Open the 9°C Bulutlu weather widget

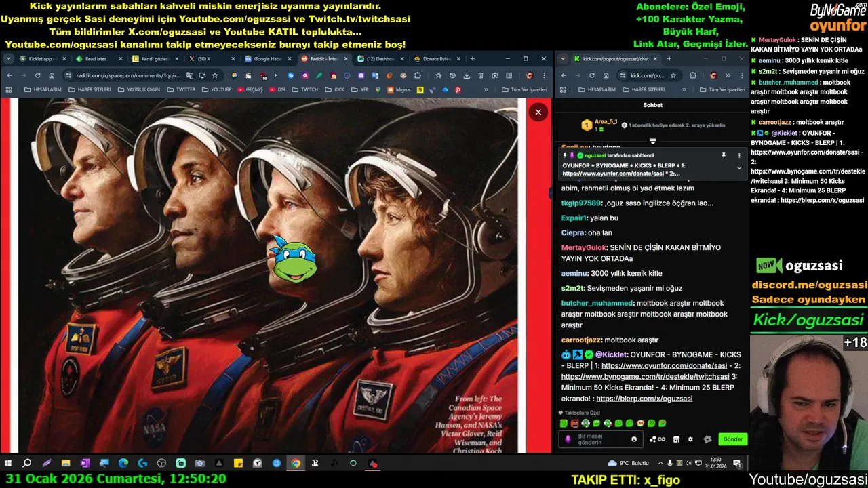tap(629, 463)
